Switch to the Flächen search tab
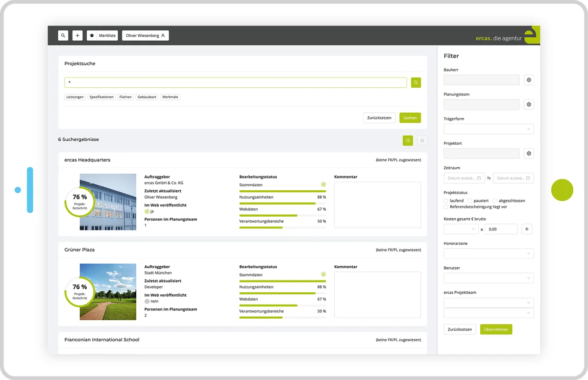Screen dimensions: 588x380 125,97
